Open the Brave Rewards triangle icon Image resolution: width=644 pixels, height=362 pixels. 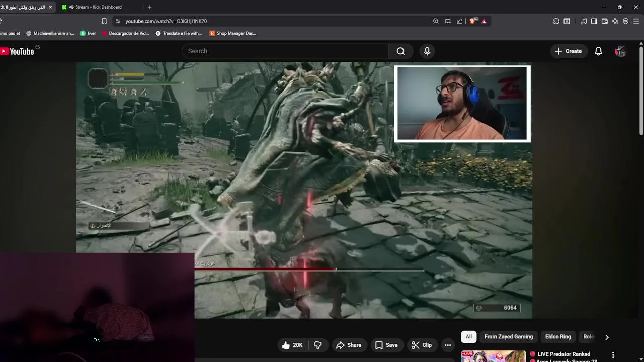[484, 21]
